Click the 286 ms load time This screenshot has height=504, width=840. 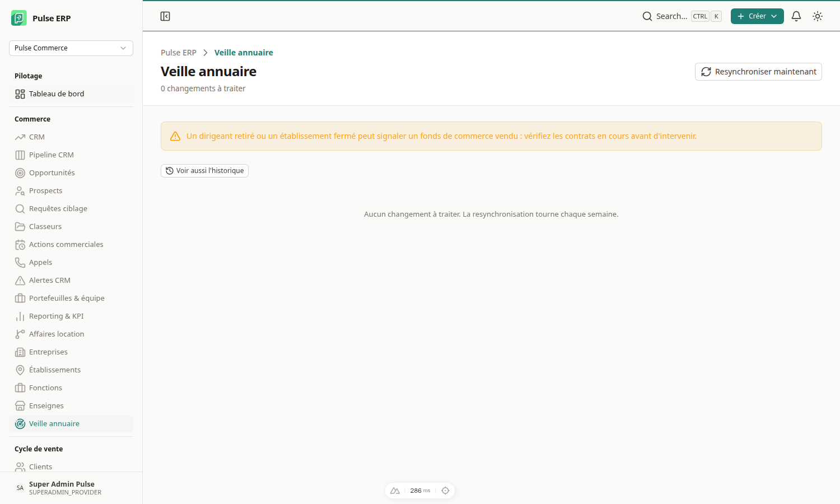pyautogui.click(x=420, y=491)
